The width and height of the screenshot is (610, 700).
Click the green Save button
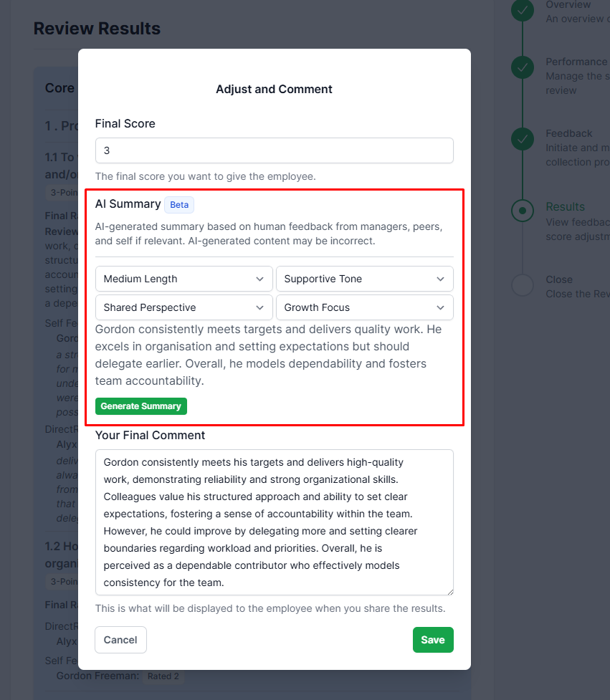pos(433,640)
